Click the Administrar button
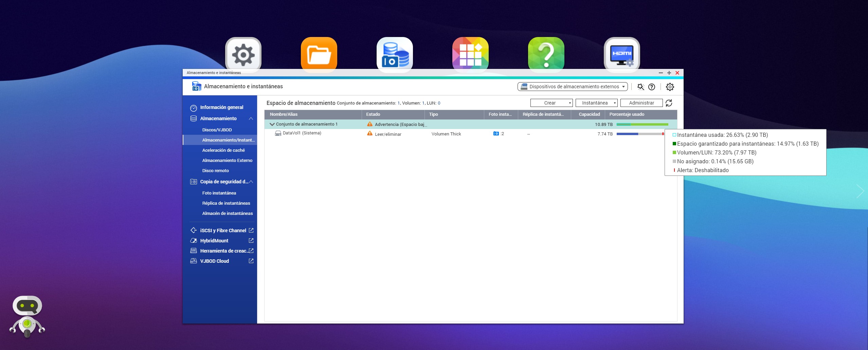 641,103
